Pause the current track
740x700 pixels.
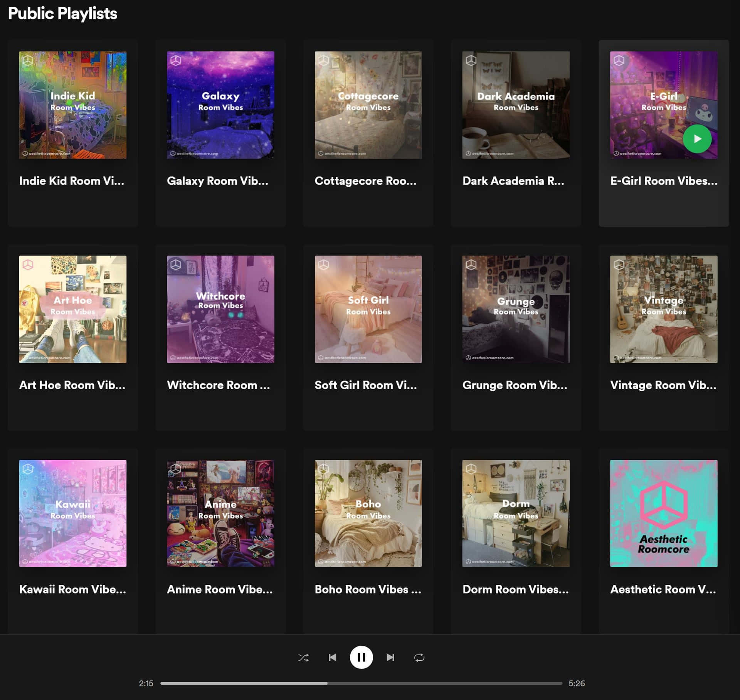361,657
